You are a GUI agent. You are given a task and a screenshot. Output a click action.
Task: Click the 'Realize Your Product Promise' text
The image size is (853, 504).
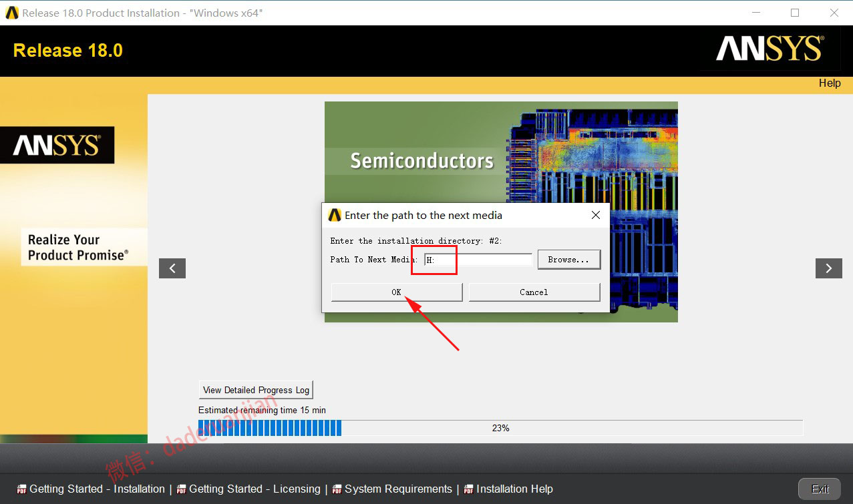click(x=77, y=248)
